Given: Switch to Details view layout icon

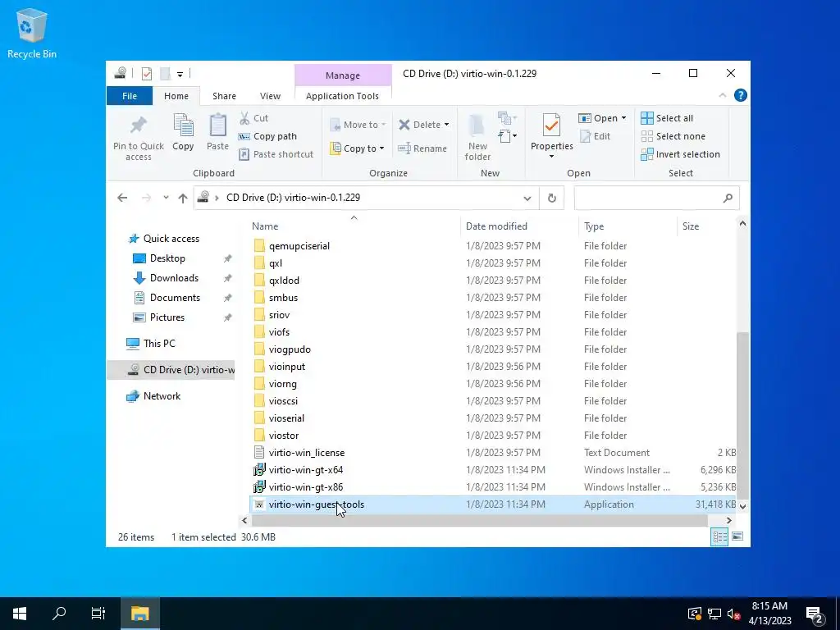Looking at the screenshot, I should click(719, 536).
